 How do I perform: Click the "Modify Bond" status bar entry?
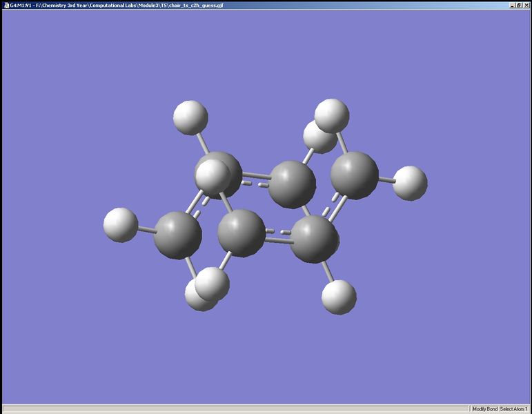pyautogui.click(x=485, y=409)
